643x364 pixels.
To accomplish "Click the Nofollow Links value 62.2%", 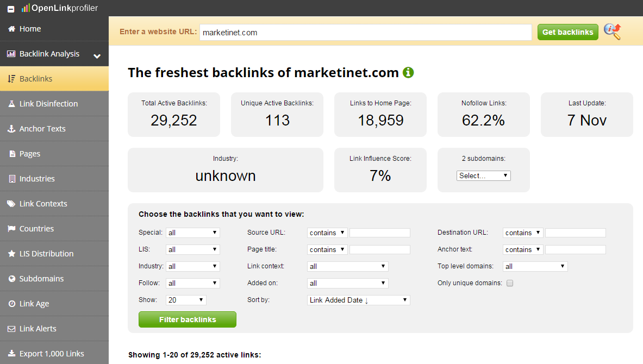I will [484, 120].
